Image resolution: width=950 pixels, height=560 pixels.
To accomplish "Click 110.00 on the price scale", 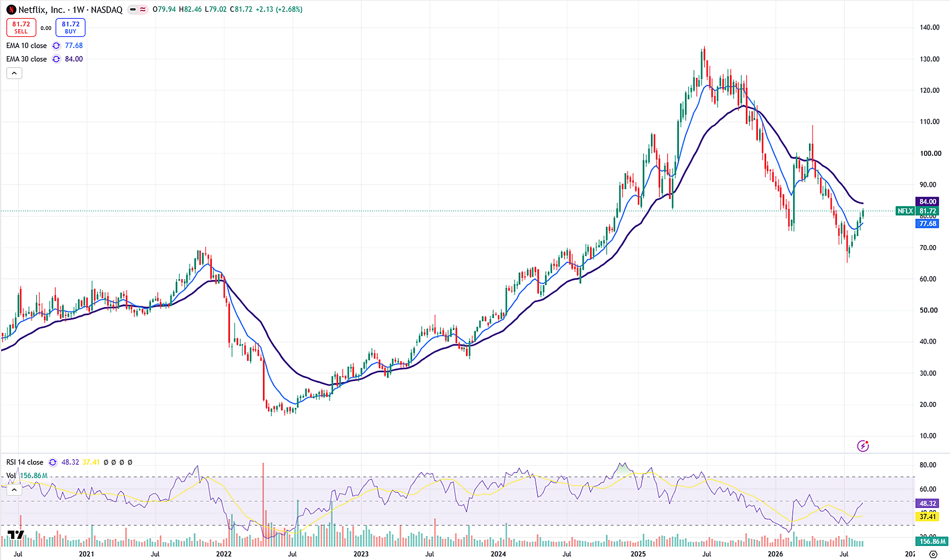I will point(930,121).
